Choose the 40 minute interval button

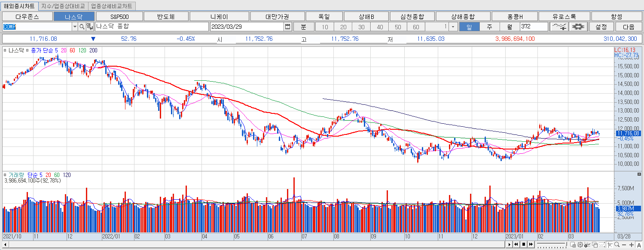[x=379, y=27]
